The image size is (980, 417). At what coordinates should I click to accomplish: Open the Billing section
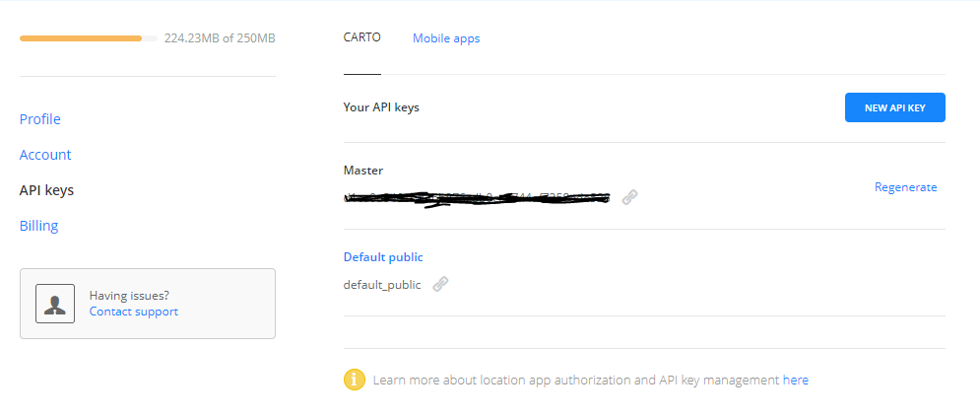(x=38, y=226)
